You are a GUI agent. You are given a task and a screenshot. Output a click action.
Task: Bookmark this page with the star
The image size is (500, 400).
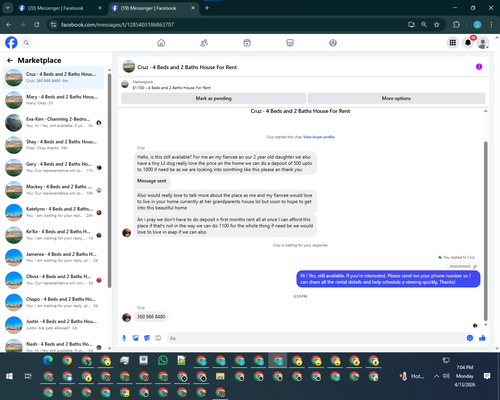point(437,25)
